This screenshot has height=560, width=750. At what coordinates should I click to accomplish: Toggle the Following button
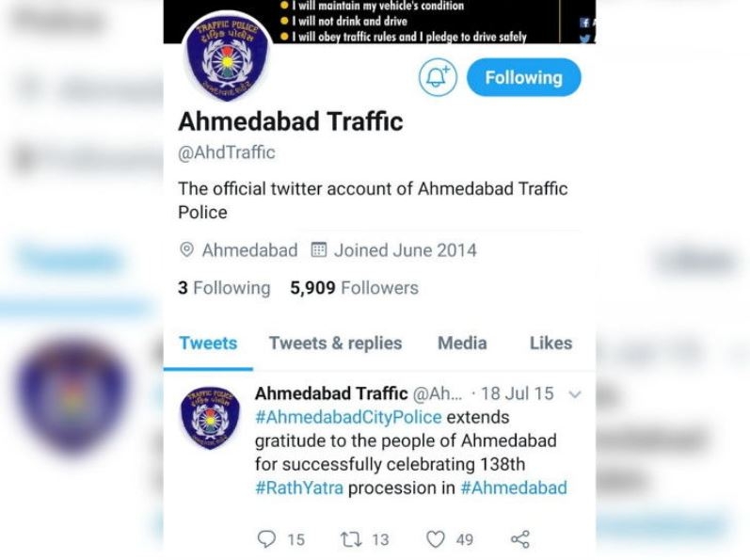(524, 77)
